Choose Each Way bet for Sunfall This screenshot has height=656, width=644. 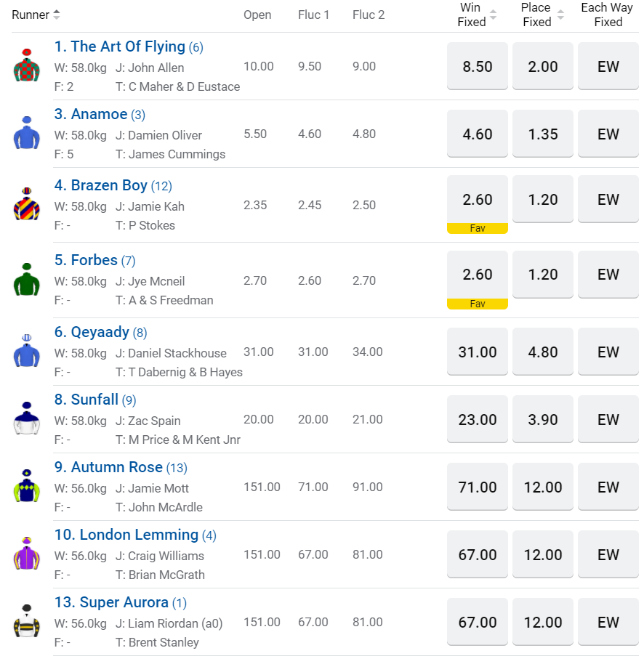(x=608, y=420)
